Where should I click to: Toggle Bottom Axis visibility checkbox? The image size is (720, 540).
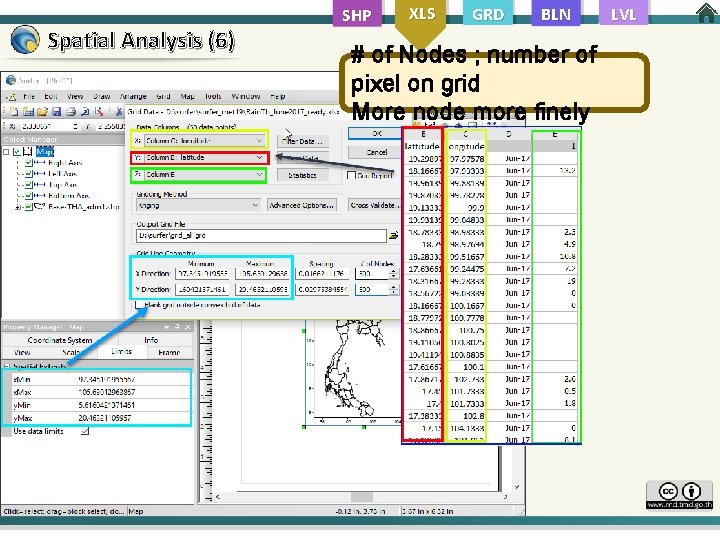[28, 196]
